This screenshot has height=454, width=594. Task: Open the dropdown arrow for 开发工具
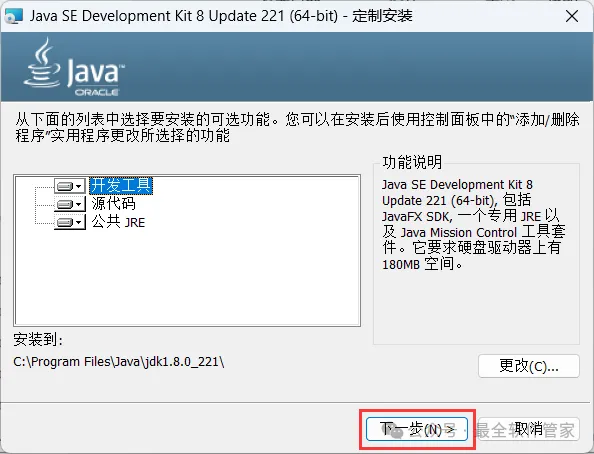(79, 186)
